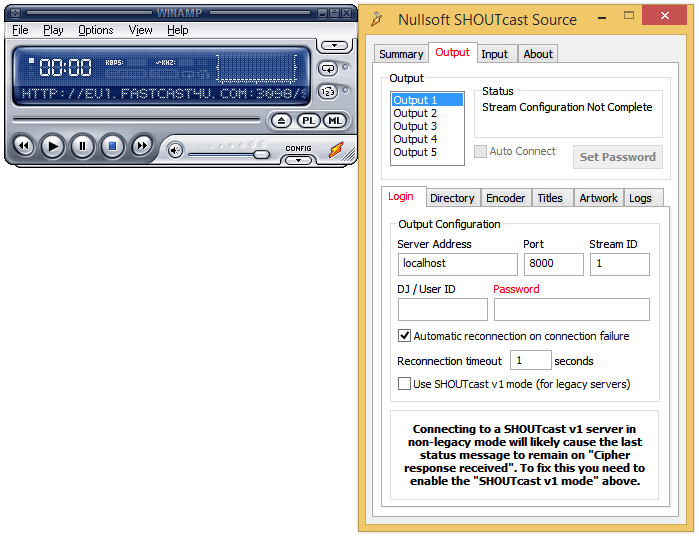The height and width of the screenshot is (538, 699).
Task: Click Set Password button
Action: (x=617, y=157)
